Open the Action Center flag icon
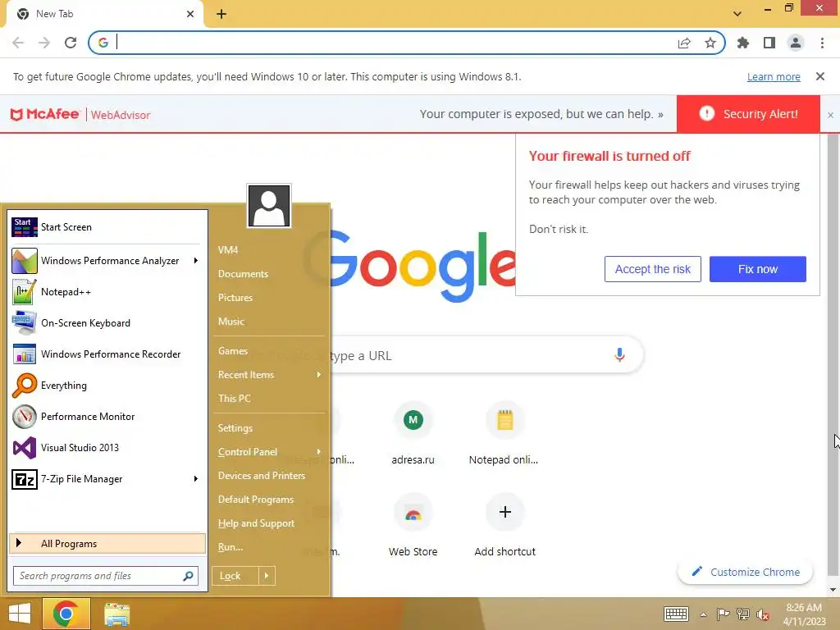The height and width of the screenshot is (630, 840). pos(723,614)
